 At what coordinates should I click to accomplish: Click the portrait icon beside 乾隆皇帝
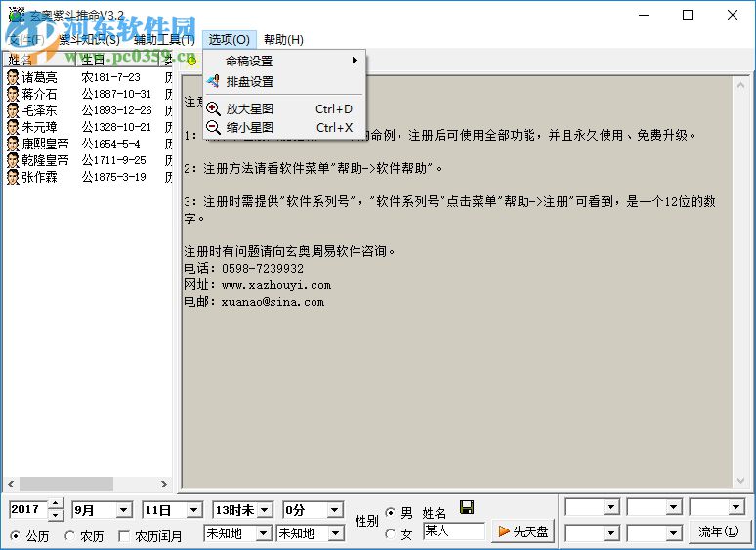coord(13,160)
